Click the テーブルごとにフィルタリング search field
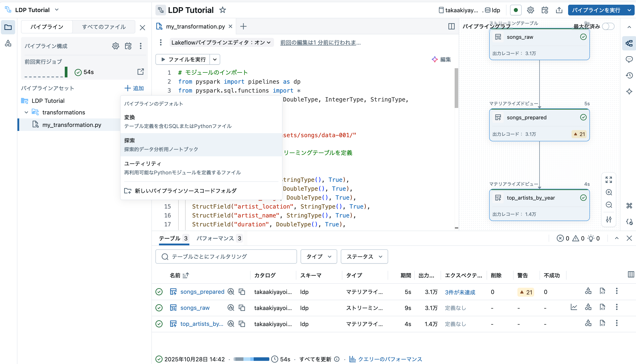This screenshot has width=636, height=364. click(x=225, y=256)
